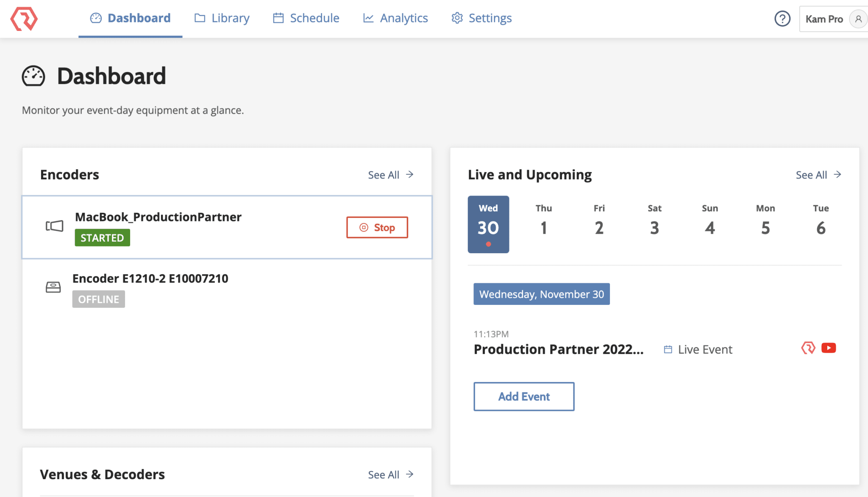Viewport: 868px width, 497px height.
Task: Click the red Resi destination icon on event
Action: (x=808, y=348)
